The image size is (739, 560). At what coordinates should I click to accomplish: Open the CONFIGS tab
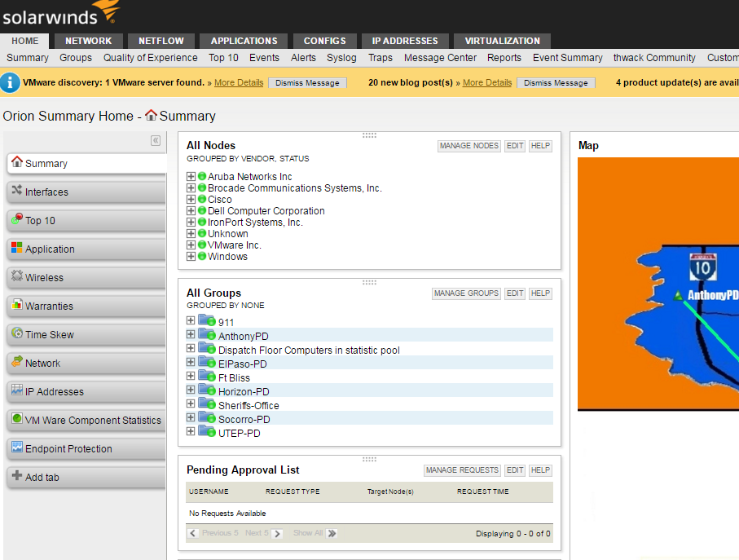(325, 41)
